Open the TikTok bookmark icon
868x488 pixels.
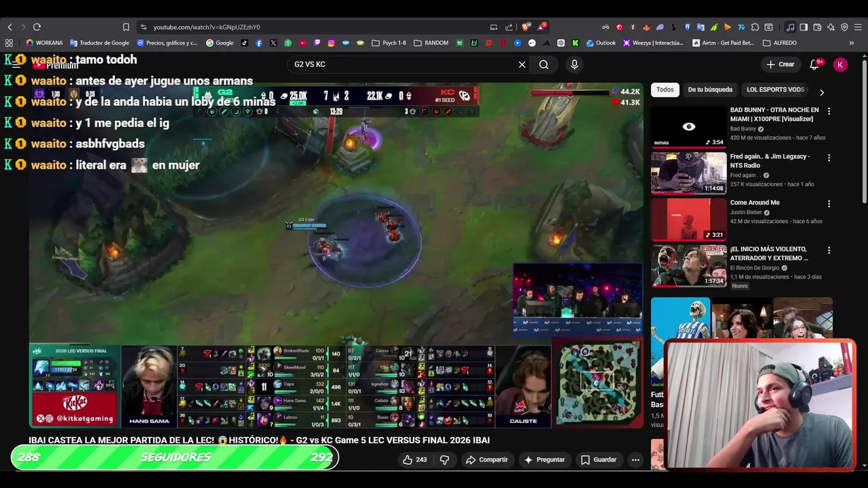[x=245, y=43]
